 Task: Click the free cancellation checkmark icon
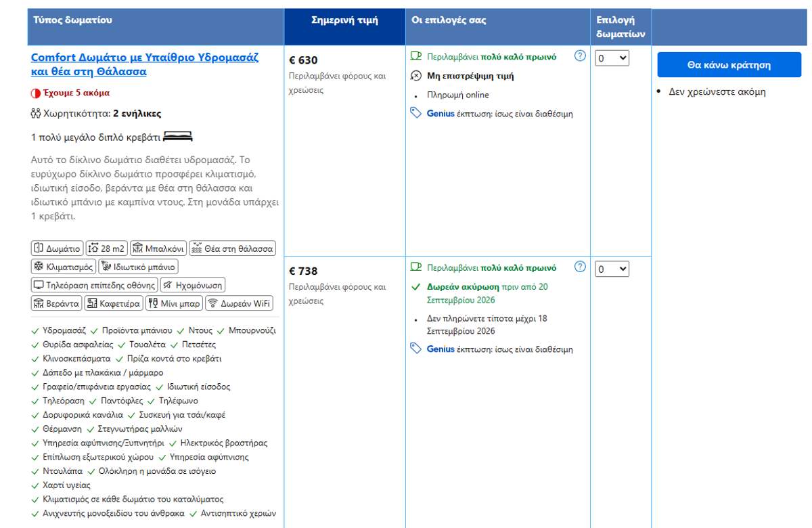click(x=416, y=287)
